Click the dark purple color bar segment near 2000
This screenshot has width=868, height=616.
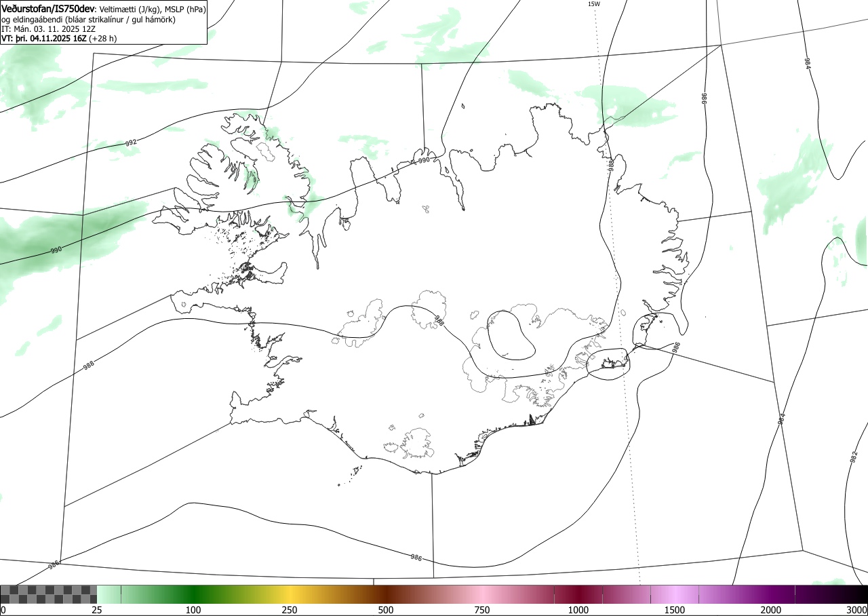(x=771, y=594)
